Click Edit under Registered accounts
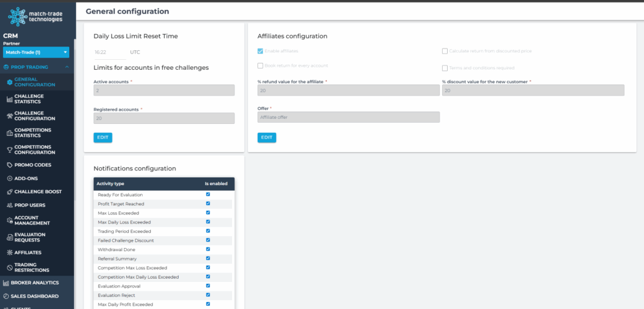The height and width of the screenshot is (309, 644). pos(103,137)
